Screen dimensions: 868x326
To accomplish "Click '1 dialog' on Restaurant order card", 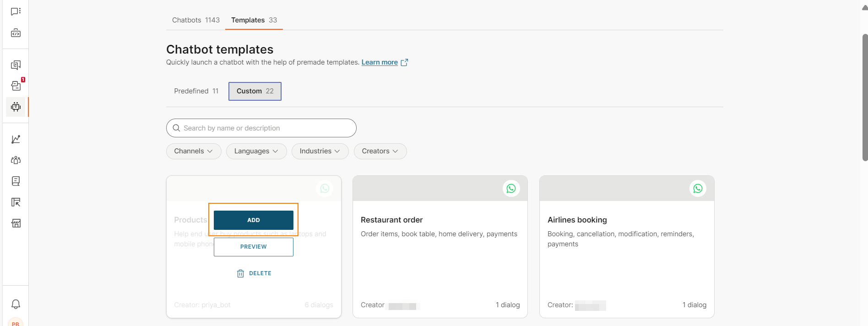I will click(508, 305).
